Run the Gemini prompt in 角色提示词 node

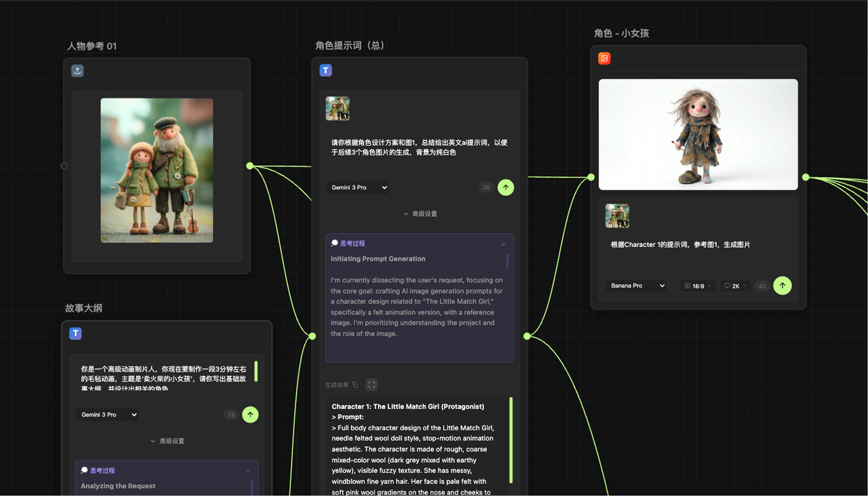[505, 188]
